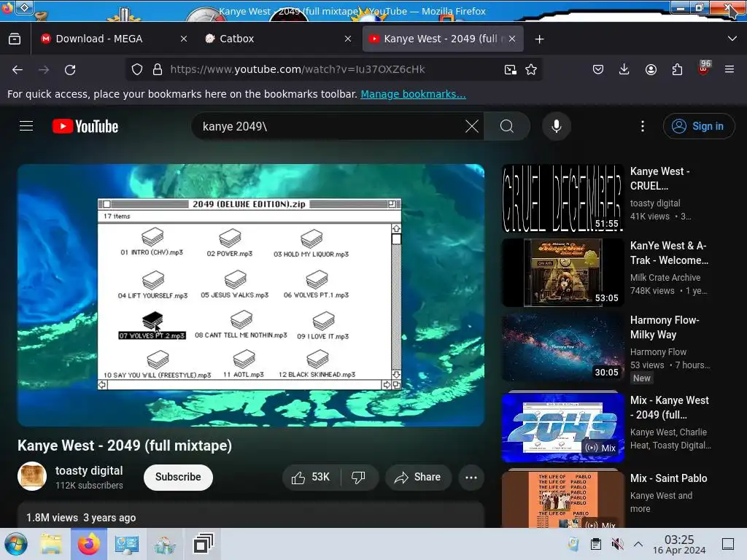
Task: Share this video
Action: [x=418, y=477]
